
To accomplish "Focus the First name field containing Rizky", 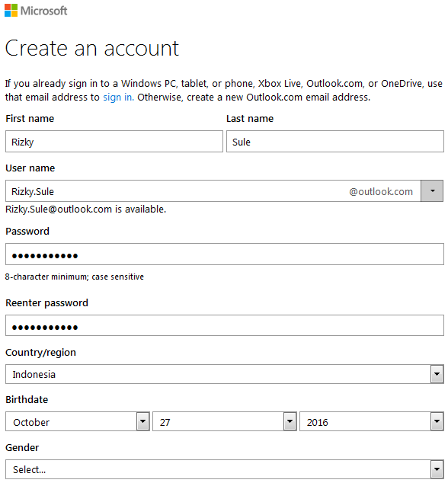I will [x=114, y=142].
